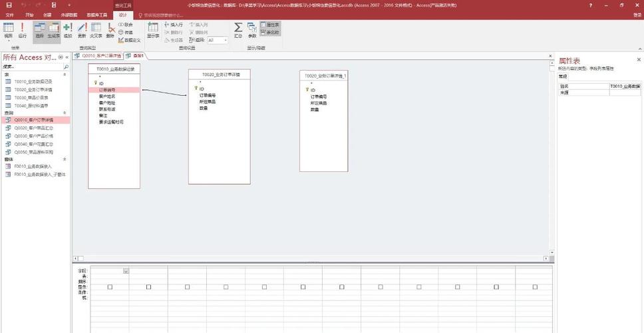This screenshot has width=644, height=333.
Task: Tick the Show checkbox in second grid column
Action: coord(148,287)
